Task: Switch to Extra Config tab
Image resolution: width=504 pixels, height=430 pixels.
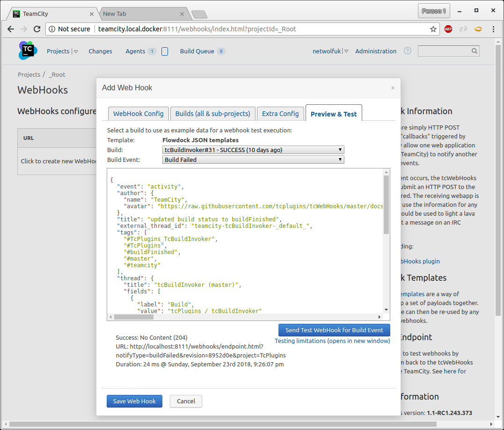Action: (x=280, y=113)
